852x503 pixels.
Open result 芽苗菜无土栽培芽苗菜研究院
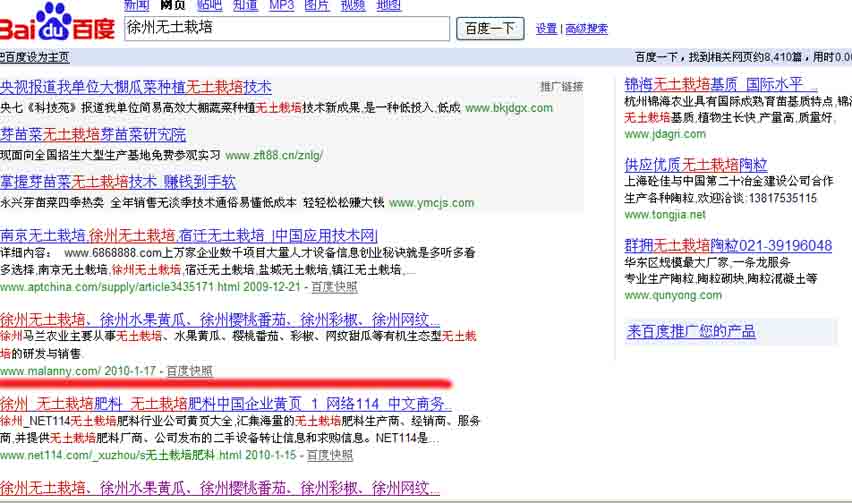[93, 135]
